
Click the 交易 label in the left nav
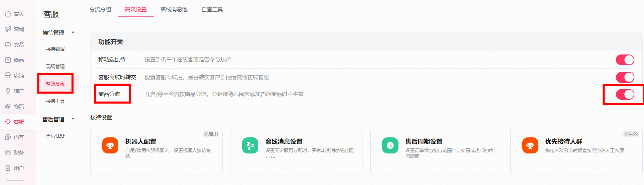coord(19,45)
